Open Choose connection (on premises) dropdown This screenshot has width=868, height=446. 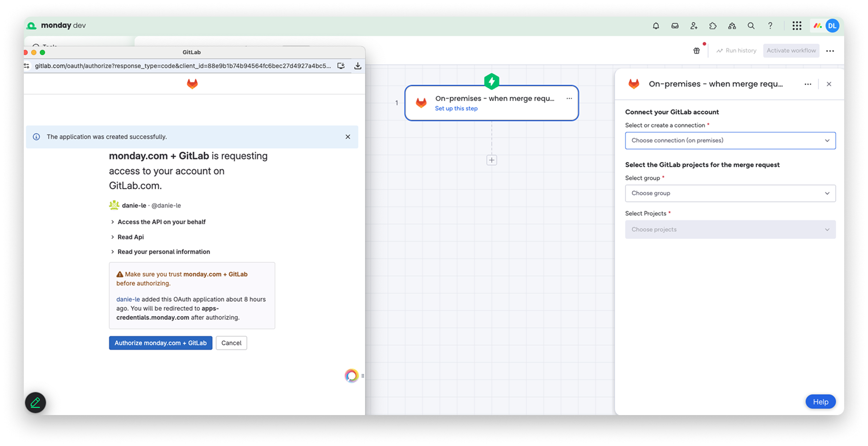[x=730, y=140]
